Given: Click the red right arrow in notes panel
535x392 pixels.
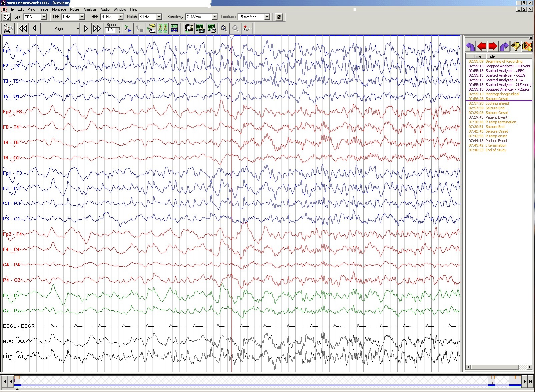Looking at the screenshot, I should pos(493,46).
